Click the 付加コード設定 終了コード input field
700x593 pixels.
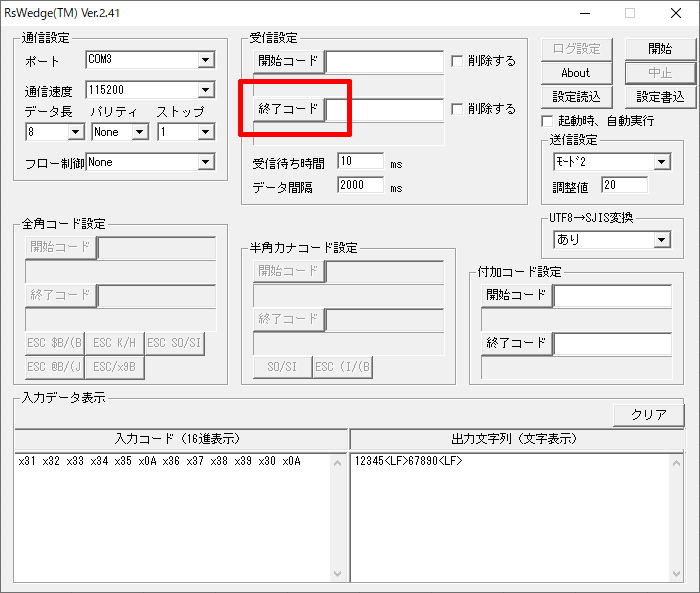click(x=612, y=344)
